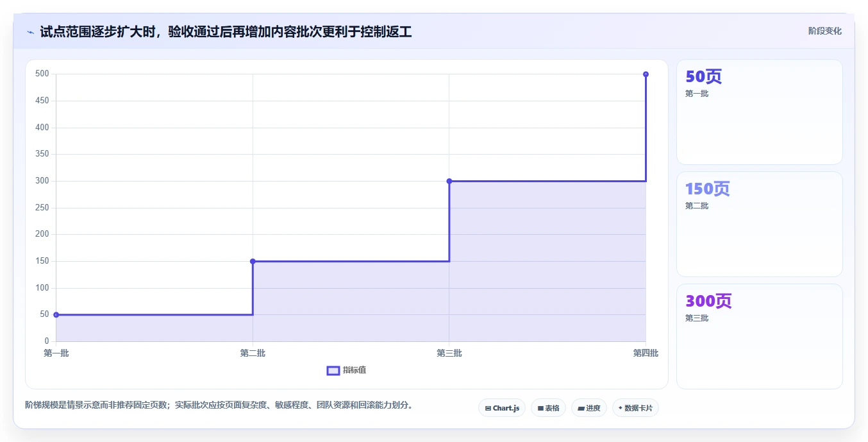Screen dimensions: 868x442
Task: Click the 500 y-axis value
Action: (x=42, y=74)
